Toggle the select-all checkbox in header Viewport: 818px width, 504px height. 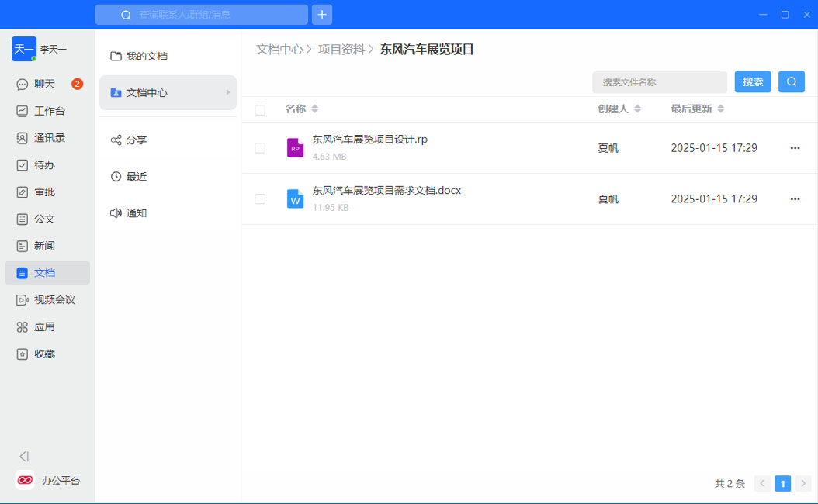tap(260, 110)
